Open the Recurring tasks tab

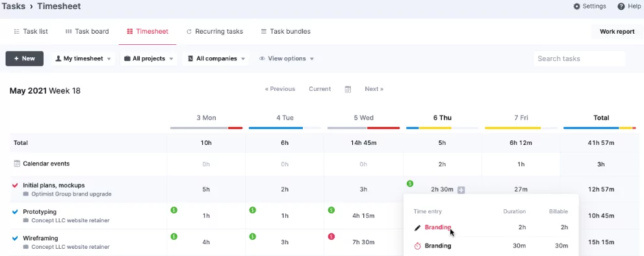[214, 31]
